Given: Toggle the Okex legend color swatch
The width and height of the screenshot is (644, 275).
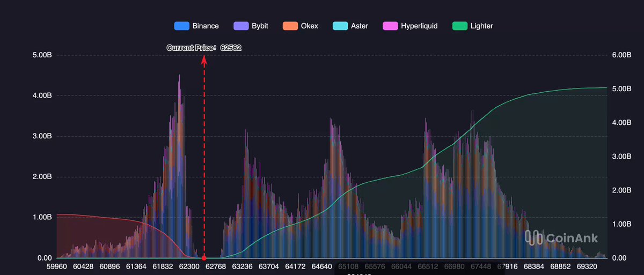Looking at the screenshot, I should point(290,26).
